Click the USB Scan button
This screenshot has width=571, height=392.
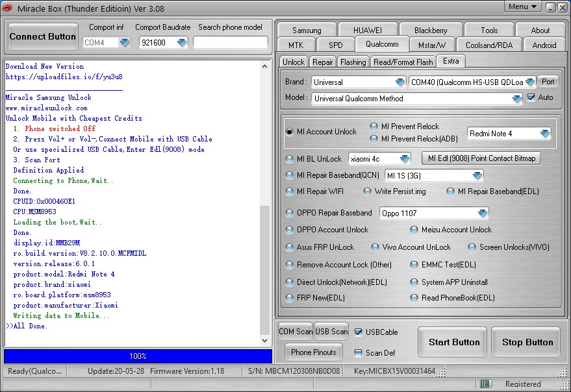click(331, 332)
